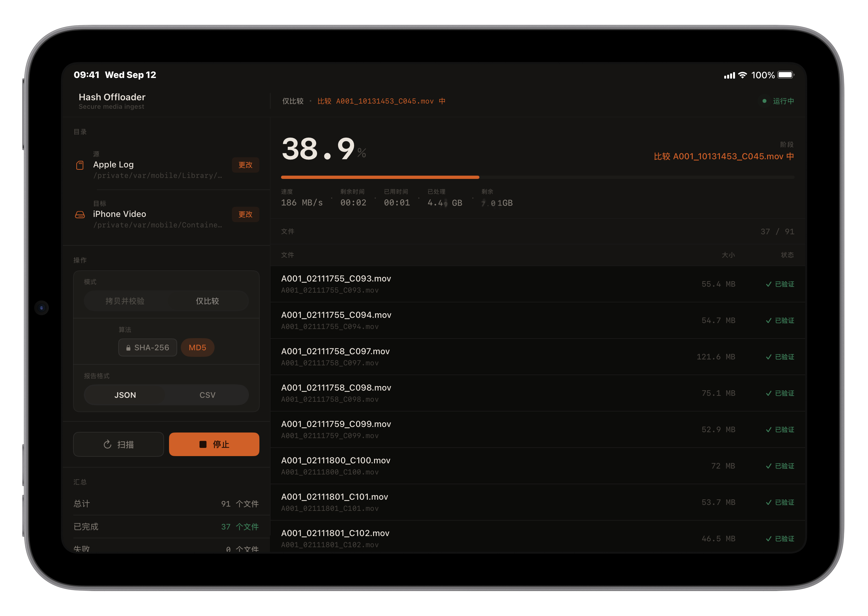Click the checkmark for A001_02111801_C102.mov
Image resolution: width=868 pixels, height=616 pixels.
pos(768,539)
